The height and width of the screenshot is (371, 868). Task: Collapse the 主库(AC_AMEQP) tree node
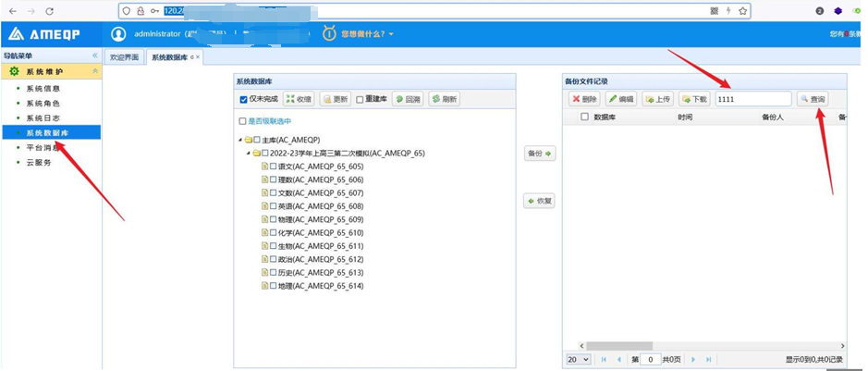[240, 140]
